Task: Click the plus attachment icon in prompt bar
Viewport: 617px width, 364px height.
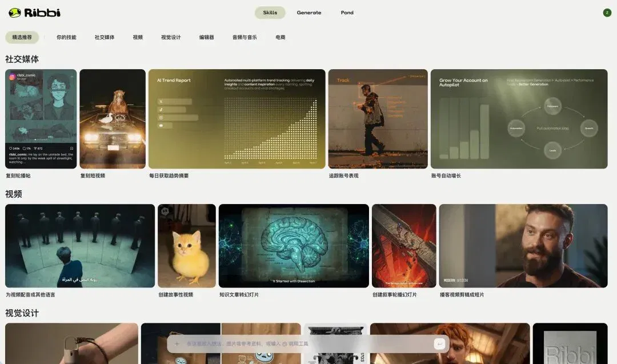Action: pos(177,343)
